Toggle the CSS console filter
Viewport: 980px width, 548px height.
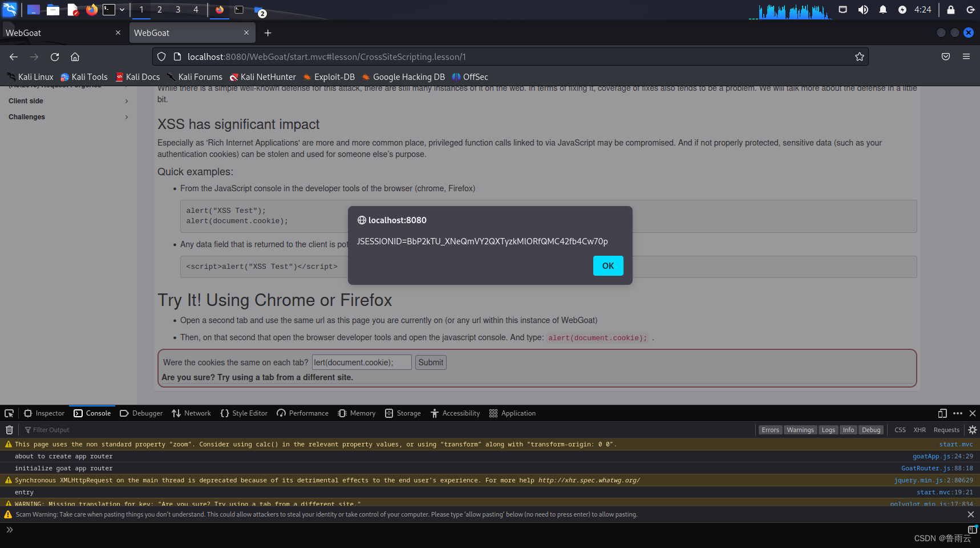(900, 430)
